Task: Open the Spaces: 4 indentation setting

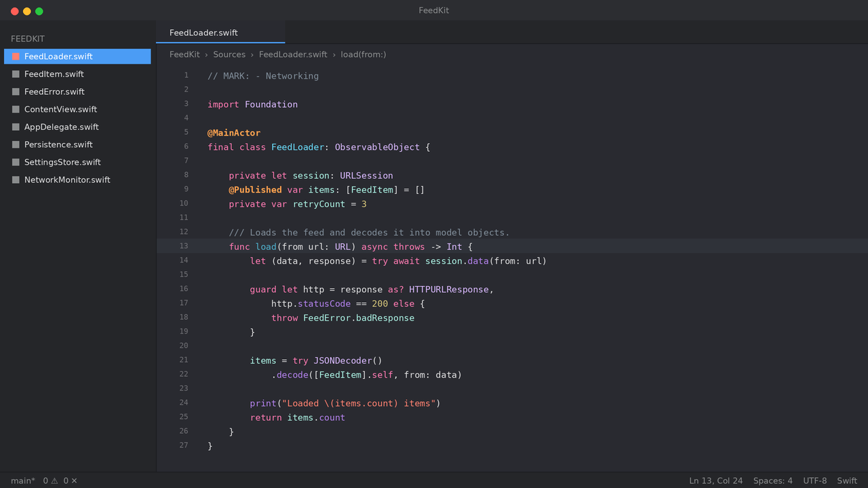Action: pyautogui.click(x=773, y=481)
